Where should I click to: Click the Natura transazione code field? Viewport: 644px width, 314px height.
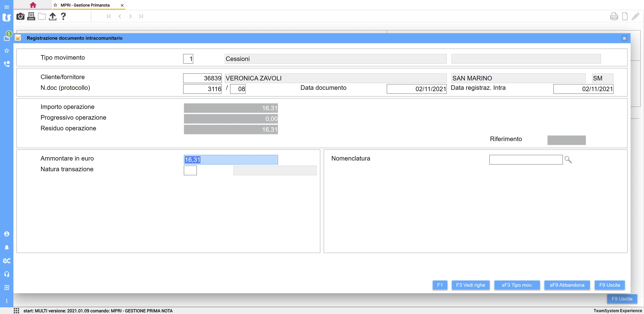[x=190, y=170]
